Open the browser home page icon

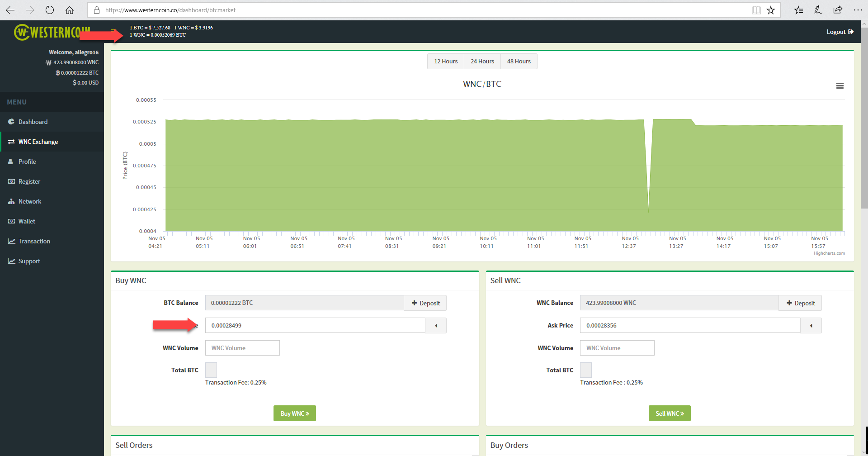(70, 10)
